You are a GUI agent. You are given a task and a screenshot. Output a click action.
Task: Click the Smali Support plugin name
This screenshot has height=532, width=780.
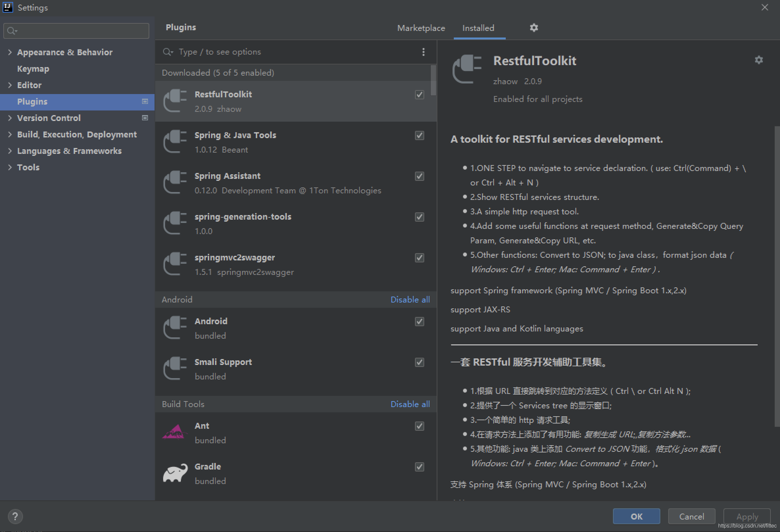coord(223,362)
